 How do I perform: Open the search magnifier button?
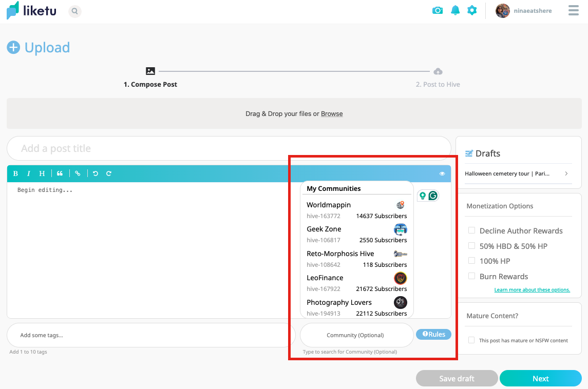(74, 11)
